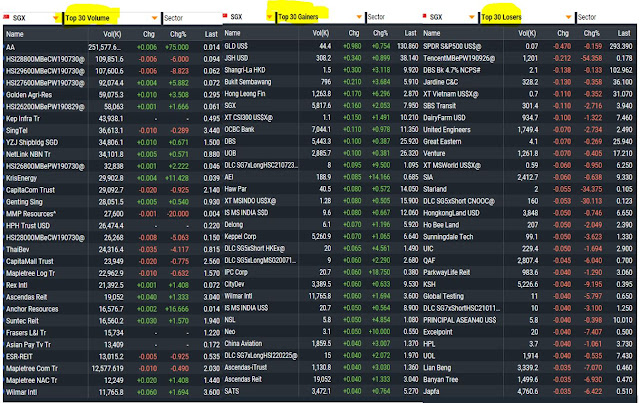
Task: Select ESR-REIT row
Action: (x=113, y=356)
